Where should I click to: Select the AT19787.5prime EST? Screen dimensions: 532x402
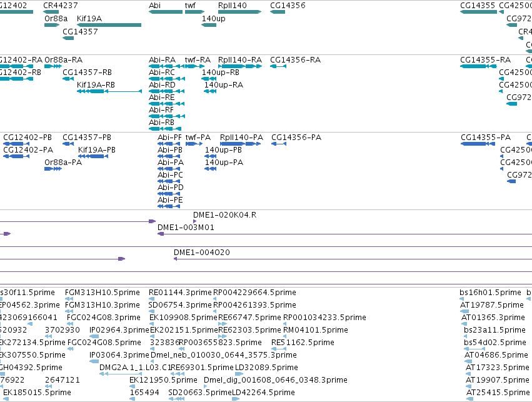coord(464,311)
